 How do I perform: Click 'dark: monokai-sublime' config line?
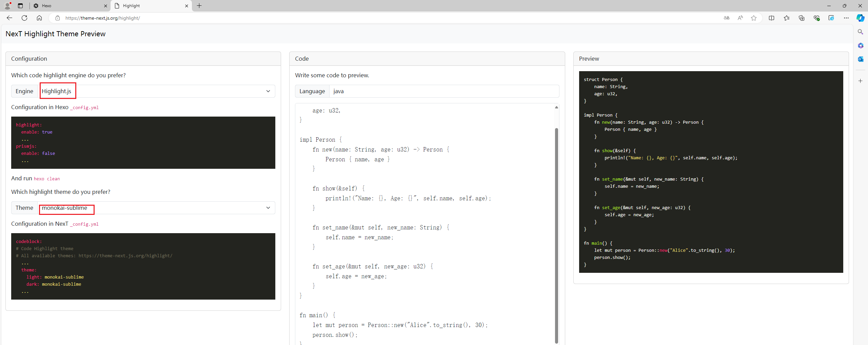(54, 284)
